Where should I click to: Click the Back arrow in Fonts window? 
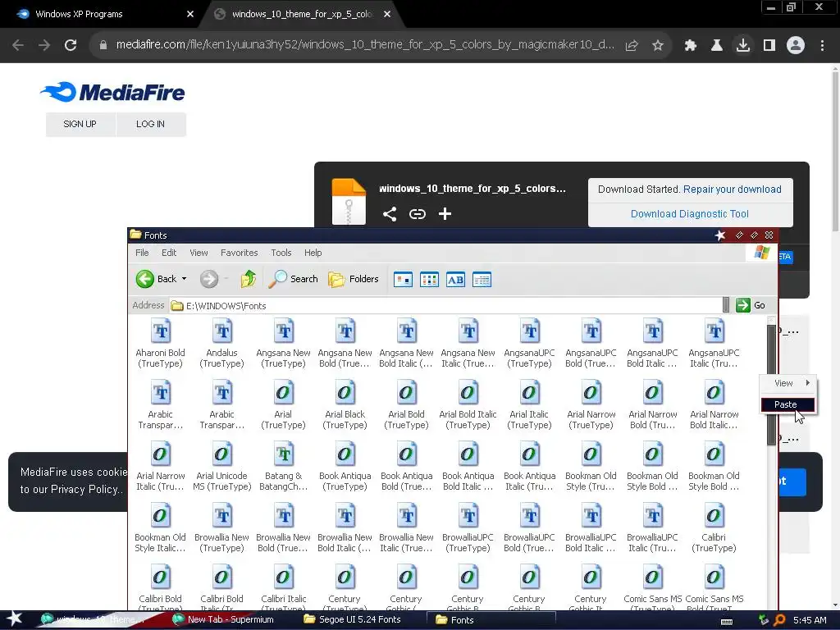coord(145,279)
